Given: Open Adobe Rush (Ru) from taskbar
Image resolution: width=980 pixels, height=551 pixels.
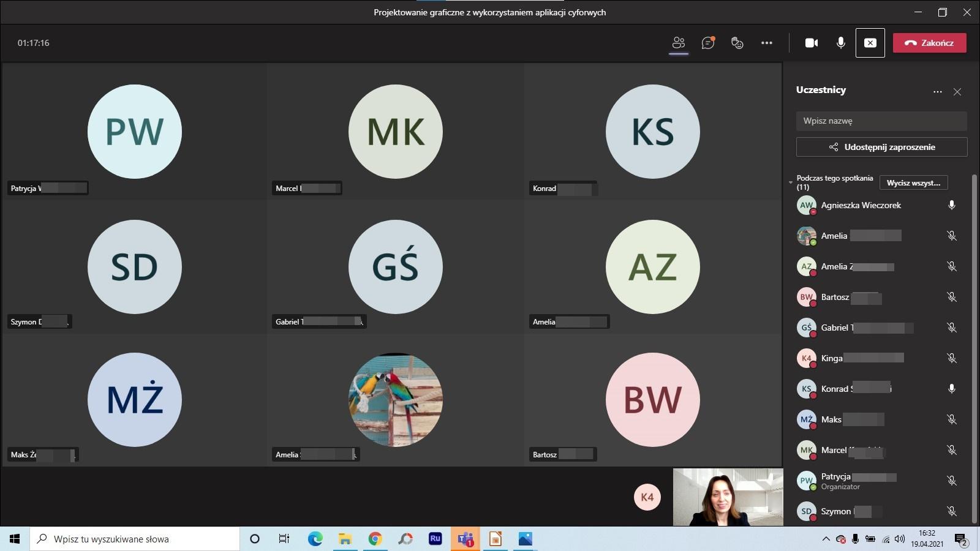Looking at the screenshot, I should pos(435,539).
